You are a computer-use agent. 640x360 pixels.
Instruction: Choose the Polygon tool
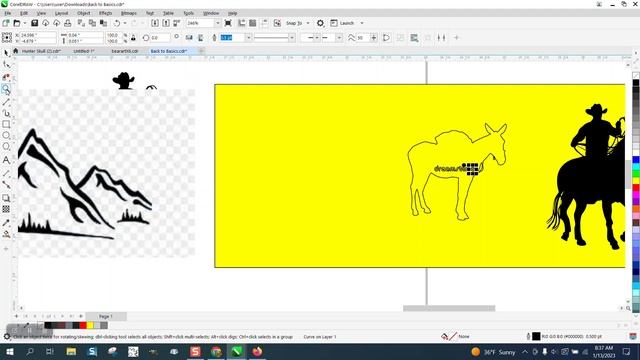click(6, 147)
